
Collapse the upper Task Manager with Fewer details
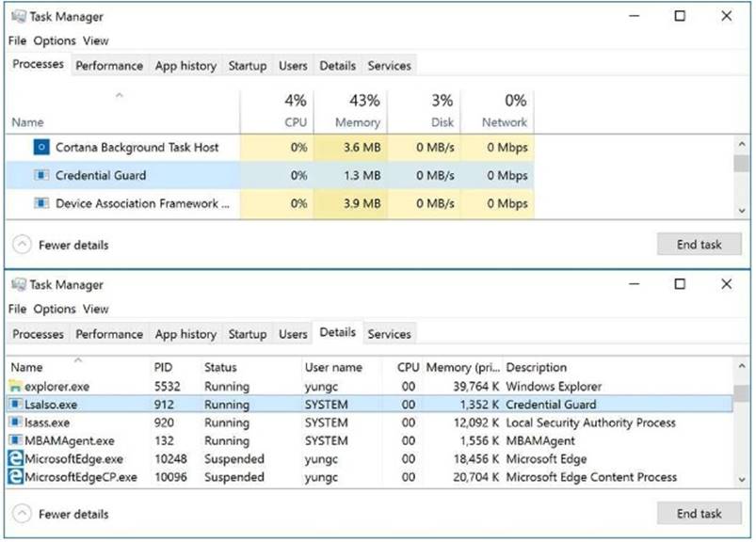click(61, 245)
